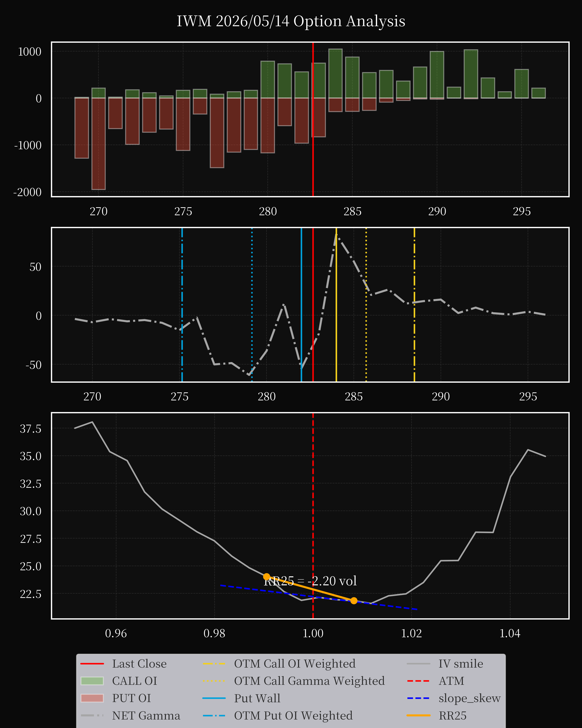Click the -2000 y-axis label of OI chart

27,192
